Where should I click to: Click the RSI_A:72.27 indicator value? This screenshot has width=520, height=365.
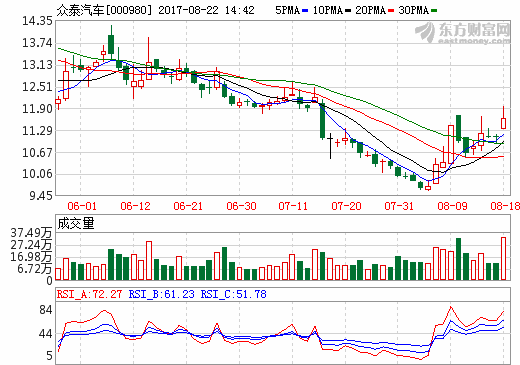[89, 294]
